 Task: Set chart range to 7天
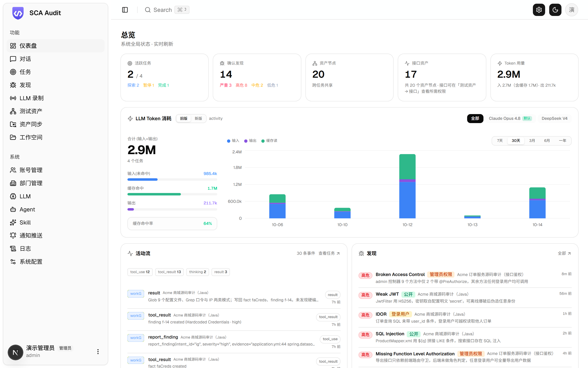500,141
